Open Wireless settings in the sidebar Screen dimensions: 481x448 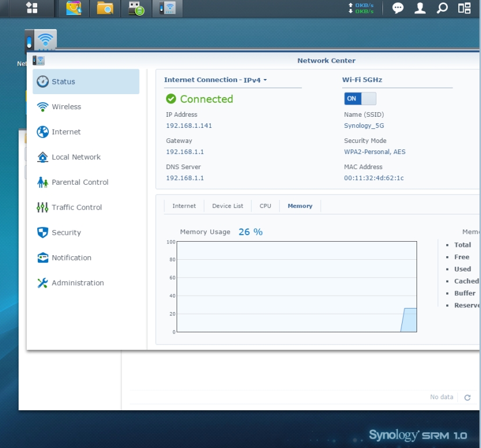pos(66,107)
